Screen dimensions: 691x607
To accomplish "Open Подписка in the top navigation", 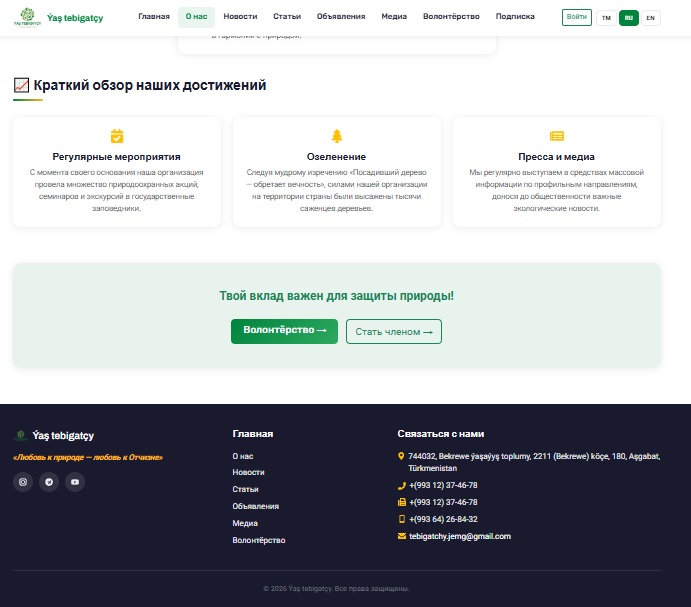I will [515, 17].
